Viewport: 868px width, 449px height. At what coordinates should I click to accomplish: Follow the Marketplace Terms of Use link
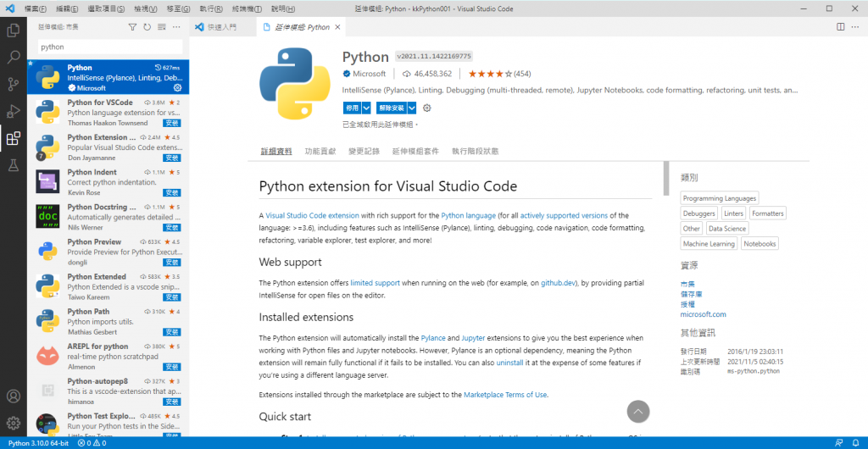coord(505,395)
